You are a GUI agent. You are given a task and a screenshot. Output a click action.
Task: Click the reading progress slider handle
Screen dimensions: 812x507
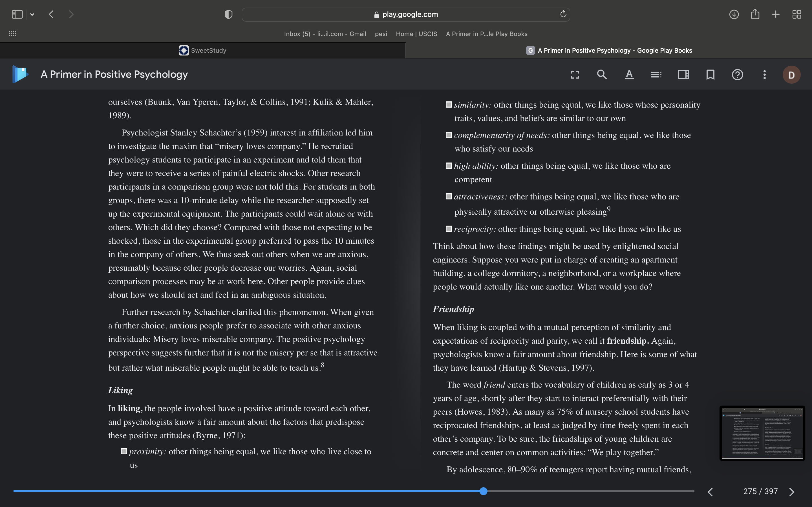pyautogui.click(x=483, y=491)
